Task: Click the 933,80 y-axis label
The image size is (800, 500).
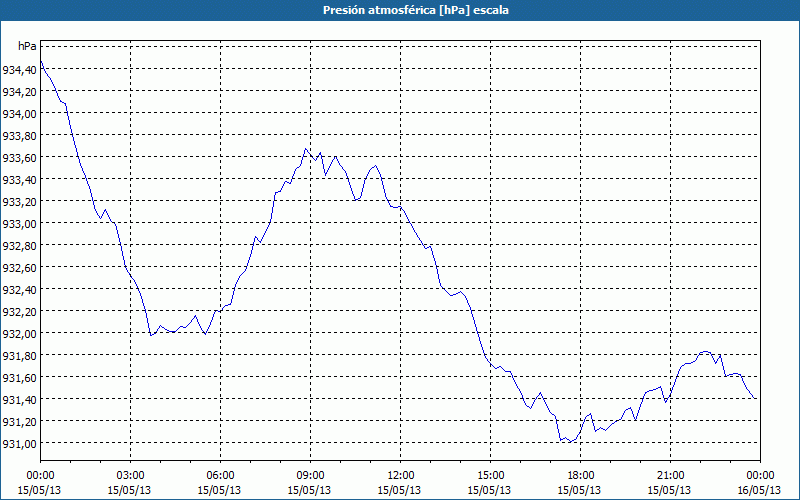Action: pos(20,135)
